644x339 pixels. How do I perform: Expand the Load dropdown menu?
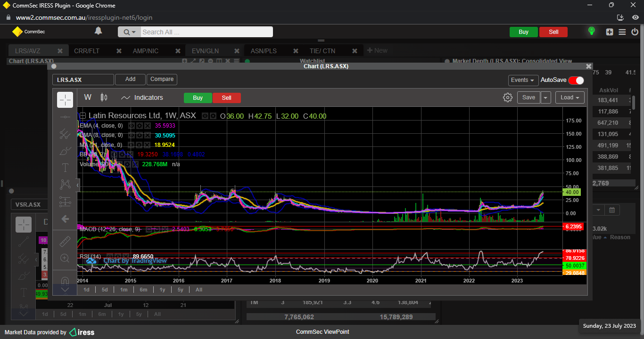(x=570, y=97)
